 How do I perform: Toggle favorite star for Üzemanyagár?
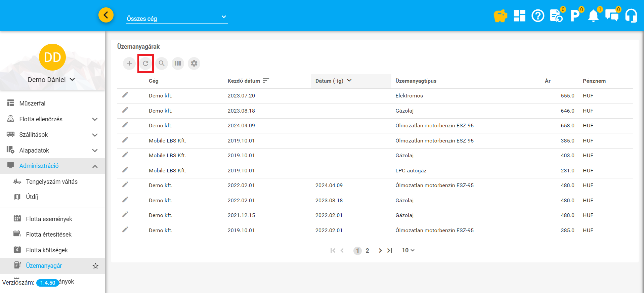coord(95,266)
